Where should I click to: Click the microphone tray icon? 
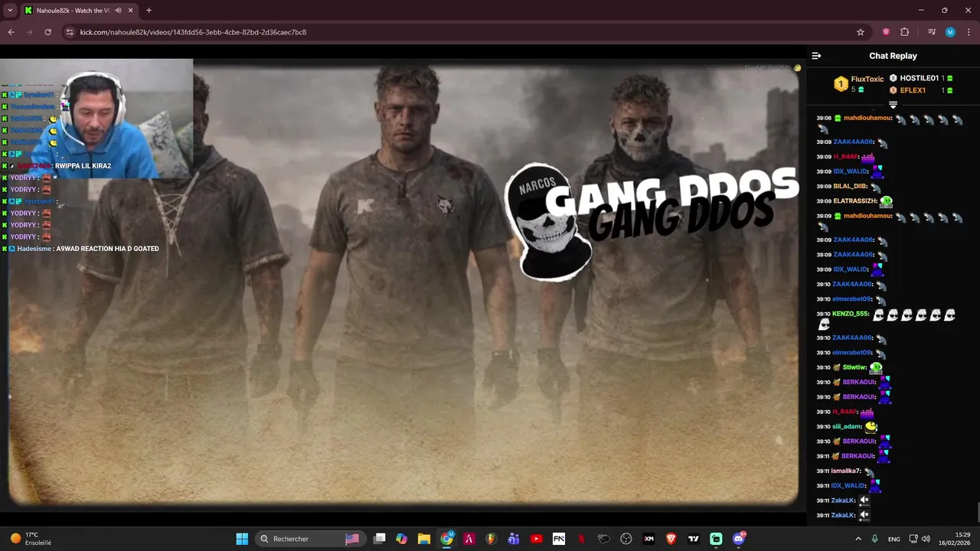tap(874, 539)
